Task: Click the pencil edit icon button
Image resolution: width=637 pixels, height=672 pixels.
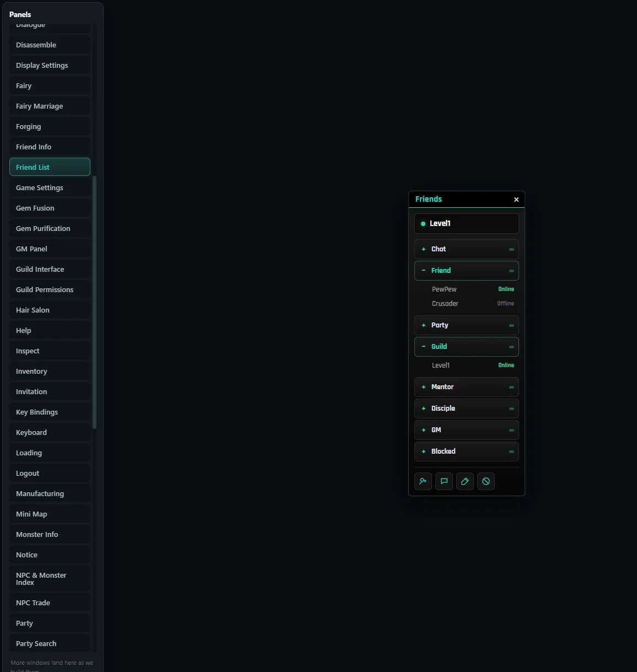Action: tap(465, 481)
